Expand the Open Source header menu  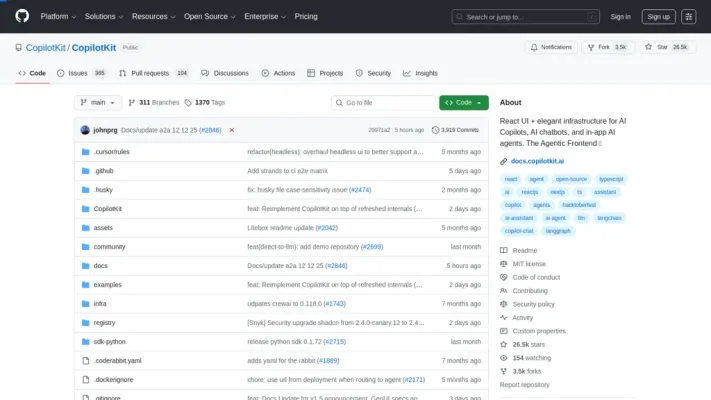tap(209, 17)
